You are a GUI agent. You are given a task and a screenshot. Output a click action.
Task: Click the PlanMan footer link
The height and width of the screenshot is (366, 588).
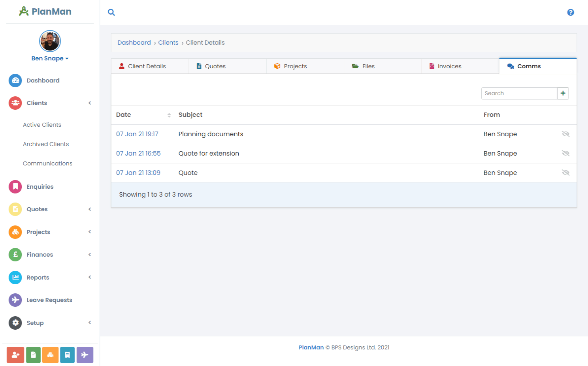(x=311, y=347)
